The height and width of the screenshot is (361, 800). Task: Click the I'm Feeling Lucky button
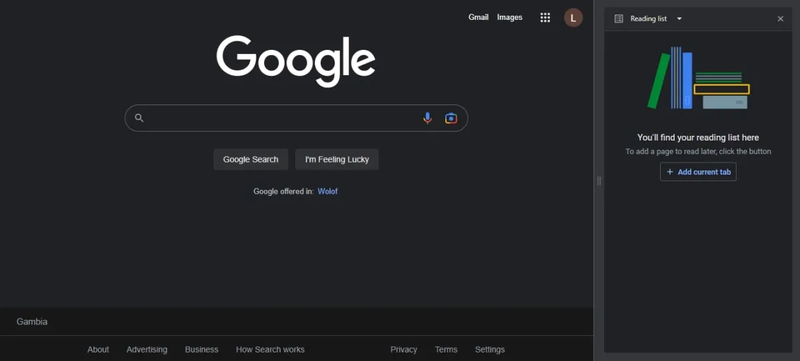point(337,160)
